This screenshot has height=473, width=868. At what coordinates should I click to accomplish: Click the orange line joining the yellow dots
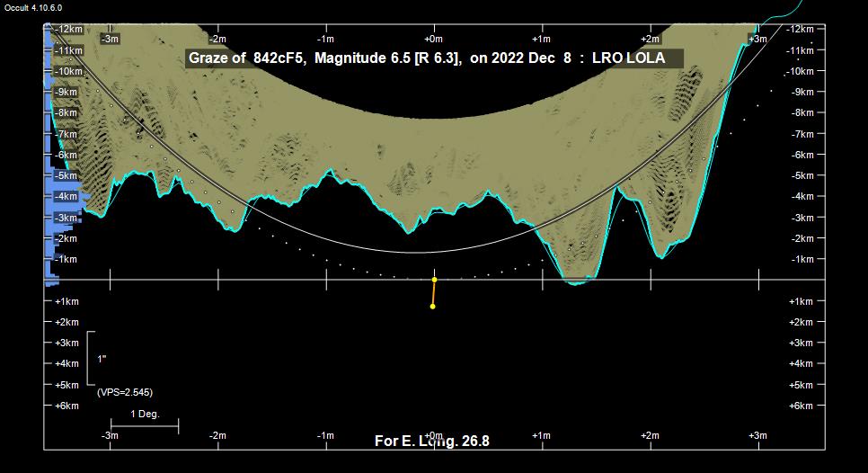[434, 293]
